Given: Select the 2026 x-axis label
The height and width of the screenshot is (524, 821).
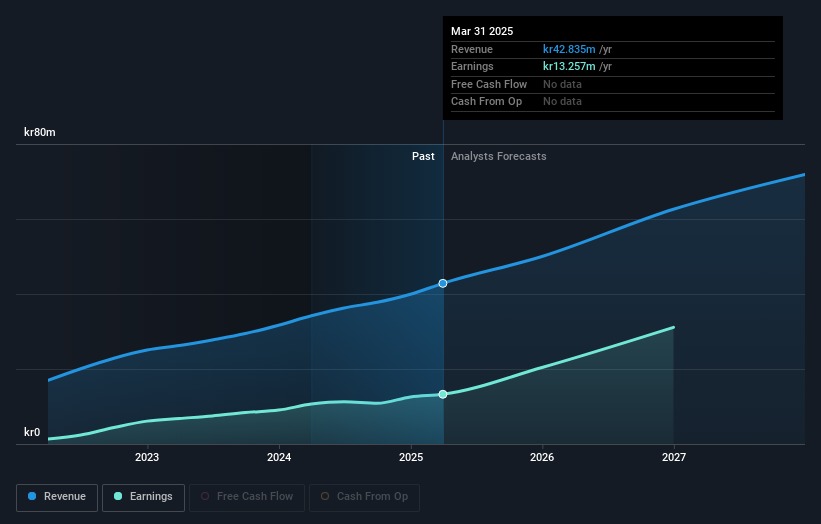Looking at the screenshot, I should 542,457.
